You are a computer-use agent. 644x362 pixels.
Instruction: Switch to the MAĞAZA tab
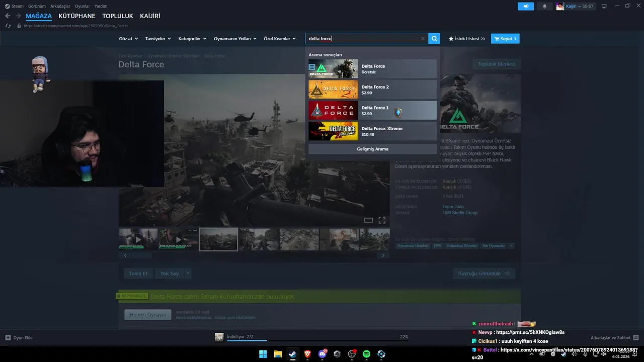coord(39,16)
